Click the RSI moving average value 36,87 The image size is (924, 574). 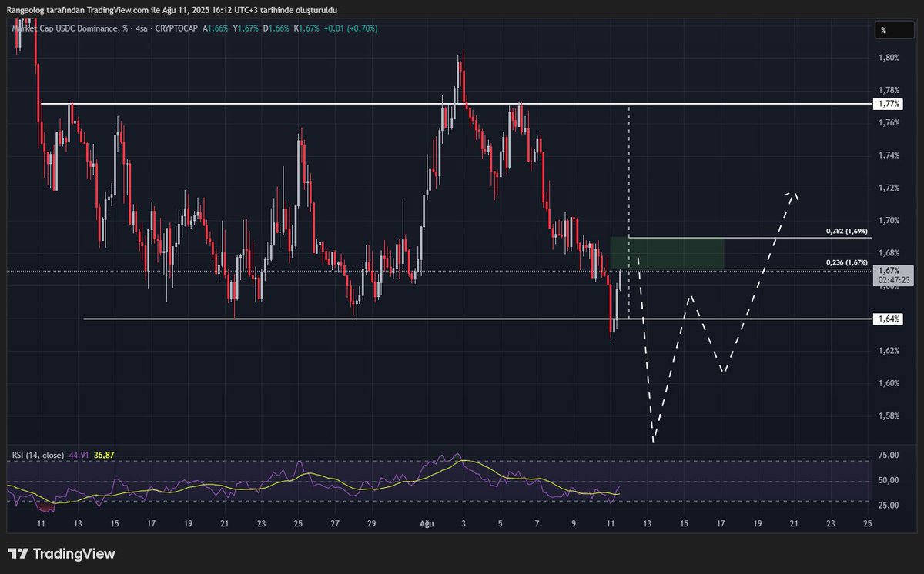click(104, 456)
